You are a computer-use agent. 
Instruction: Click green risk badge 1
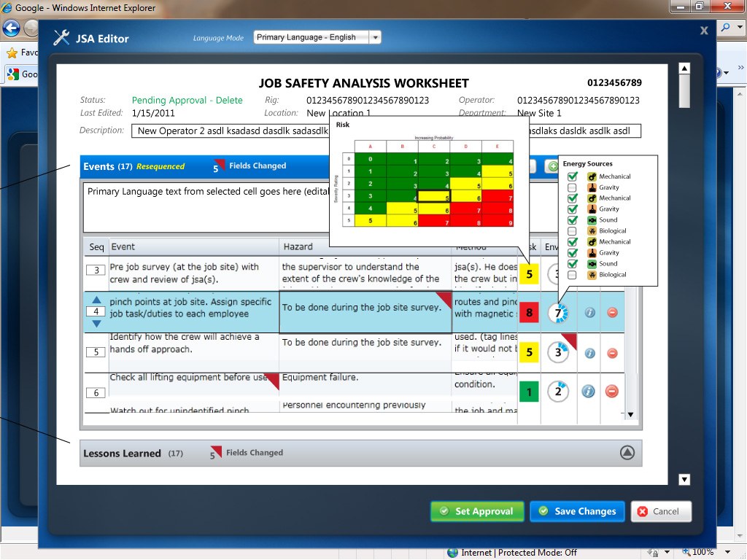(529, 392)
